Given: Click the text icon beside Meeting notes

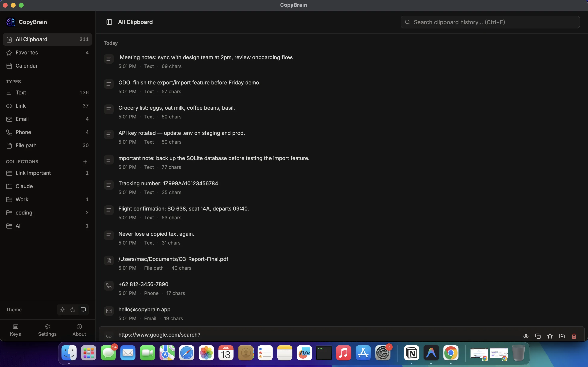Looking at the screenshot, I should click(x=109, y=59).
